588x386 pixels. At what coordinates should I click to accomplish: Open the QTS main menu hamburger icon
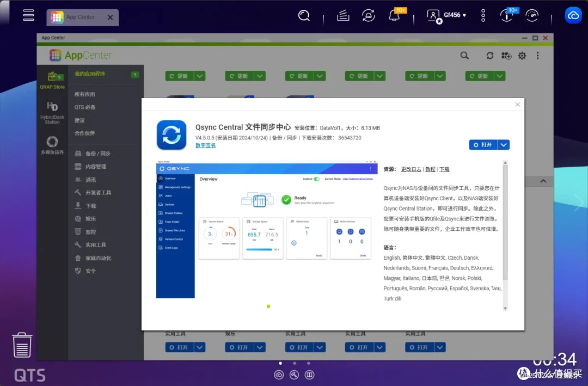[28, 15]
